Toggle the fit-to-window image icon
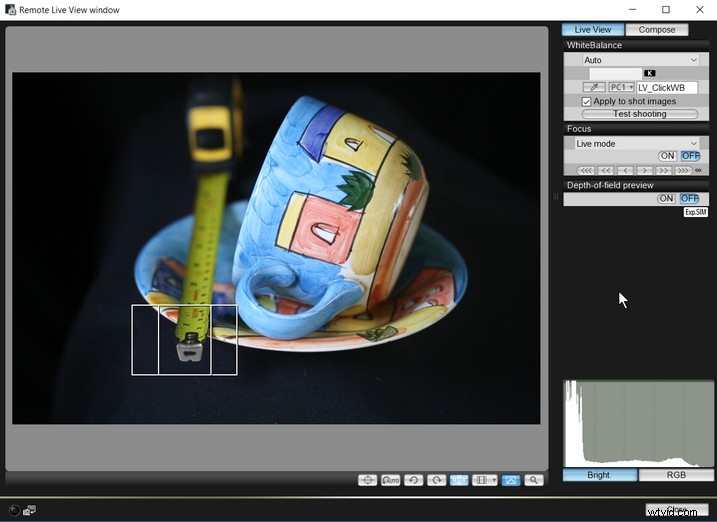Viewport: 717px width, 522px height. [511, 480]
